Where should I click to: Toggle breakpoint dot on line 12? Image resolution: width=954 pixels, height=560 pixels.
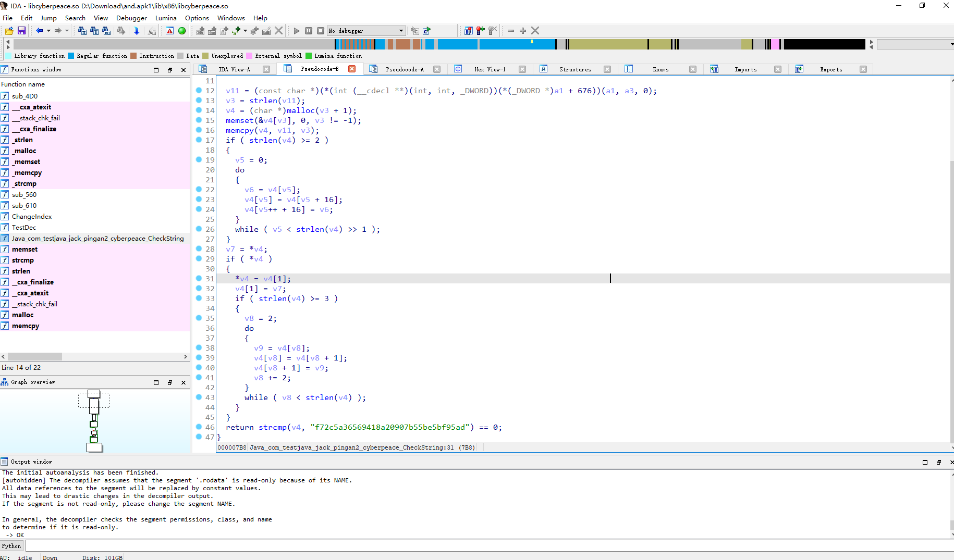click(x=199, y=90)
